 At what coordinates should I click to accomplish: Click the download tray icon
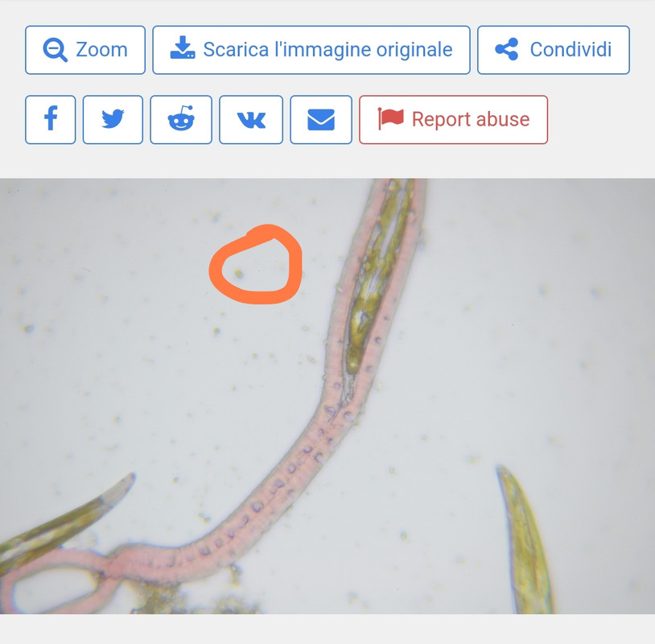pyautogui.click(x=183, y=47)
